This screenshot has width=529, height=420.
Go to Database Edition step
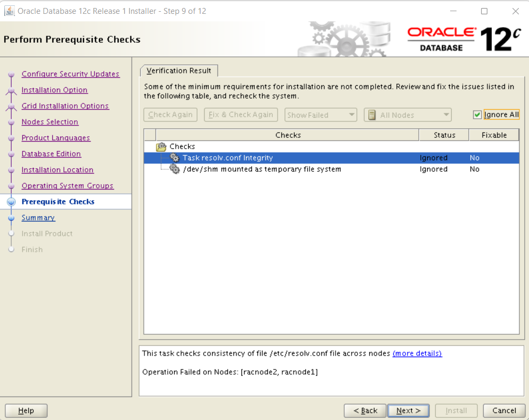click(51, 154)
